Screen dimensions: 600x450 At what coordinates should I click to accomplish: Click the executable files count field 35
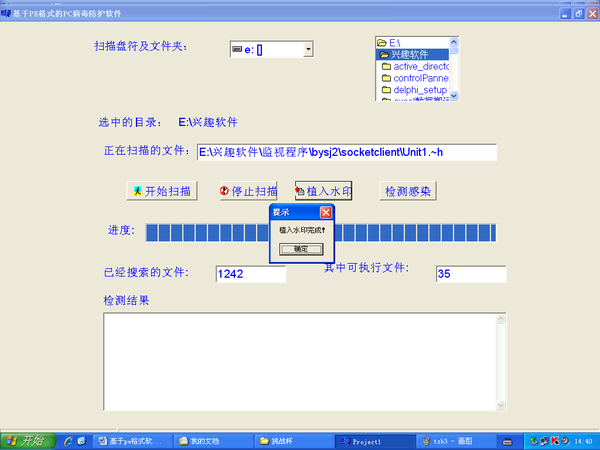[470, 274]
